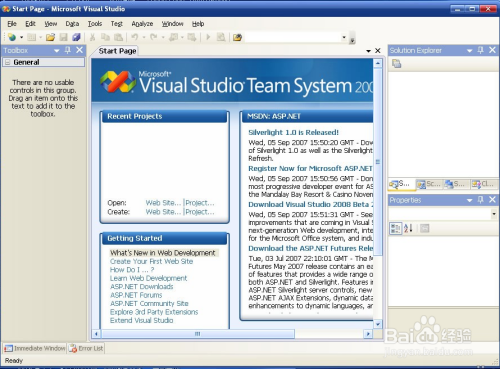Image resolution: width=500 pixels, height=369 pixels.
Task: Open the How Do I ... ? link
Action: pos(132,270)
